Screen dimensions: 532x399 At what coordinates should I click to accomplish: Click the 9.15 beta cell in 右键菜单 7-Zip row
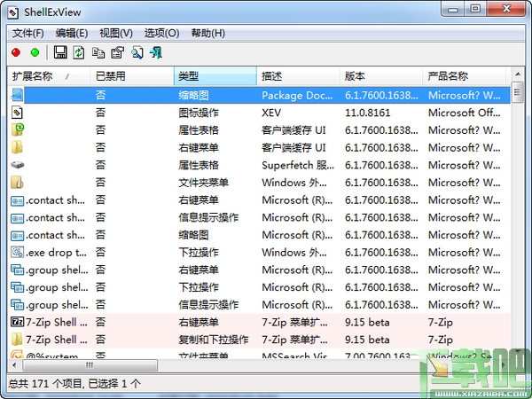coord(367,322)
